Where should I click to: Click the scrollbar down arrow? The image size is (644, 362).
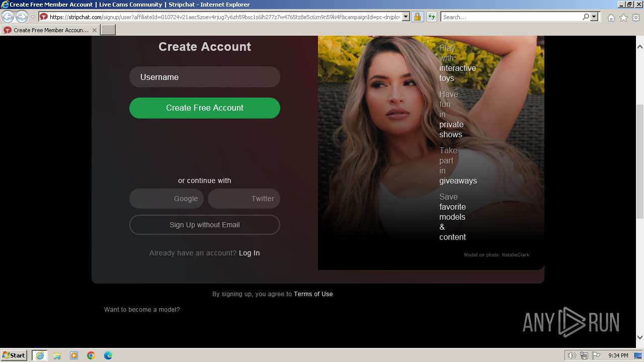pyautogui.click(x=640, y=338)
